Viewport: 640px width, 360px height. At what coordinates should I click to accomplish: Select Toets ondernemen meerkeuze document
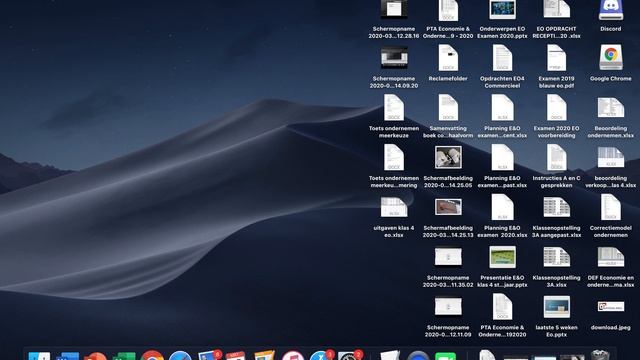pos(394,108)
